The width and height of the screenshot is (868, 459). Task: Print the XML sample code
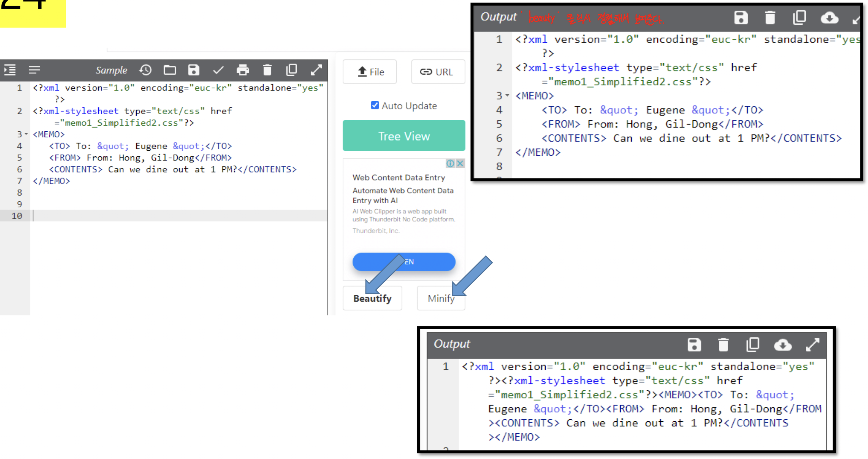243,70
